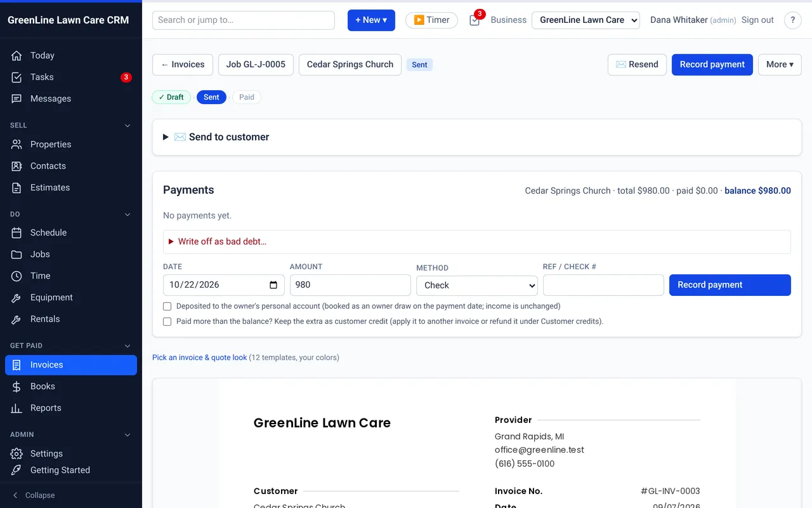Open the Rentals key icon
Image resolution: width=812 pixels, height=508 pixels.
(x=17, y=319)
